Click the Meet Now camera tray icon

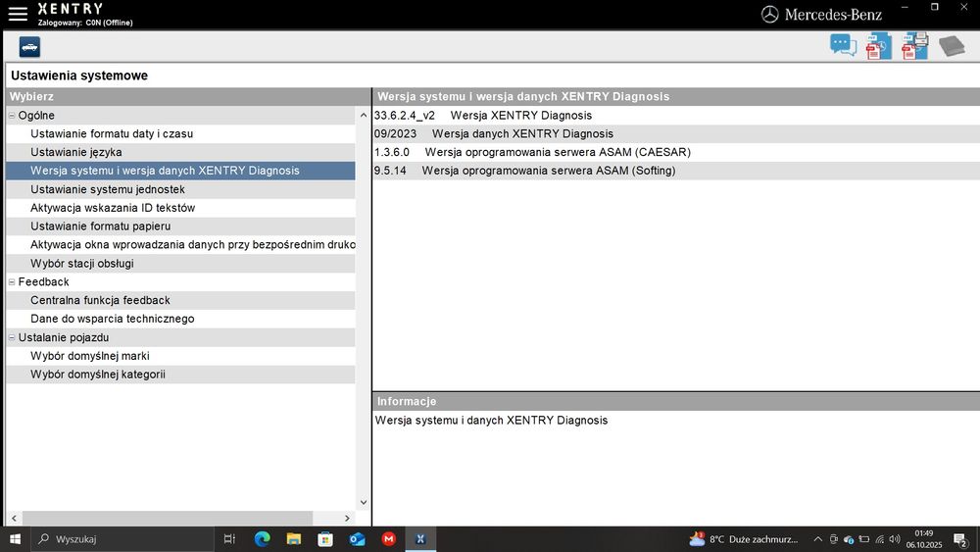[x=833, y=539]
